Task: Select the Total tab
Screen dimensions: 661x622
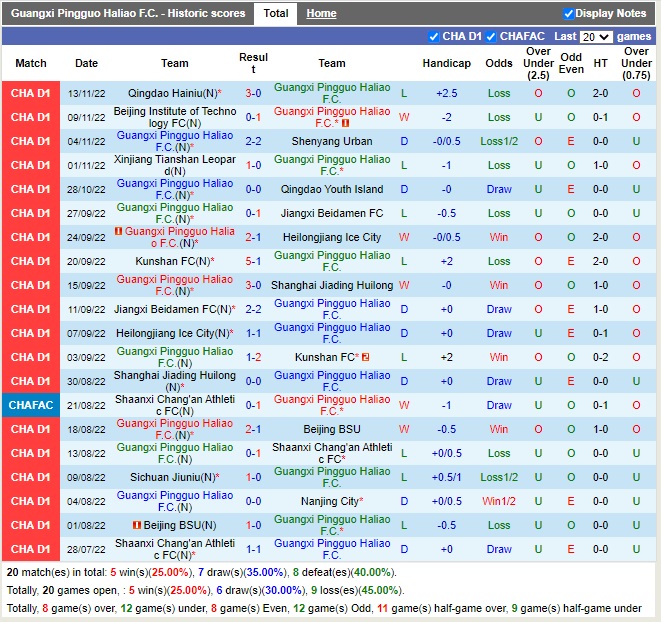Action: pyautogui.click(x=276, y=14)
